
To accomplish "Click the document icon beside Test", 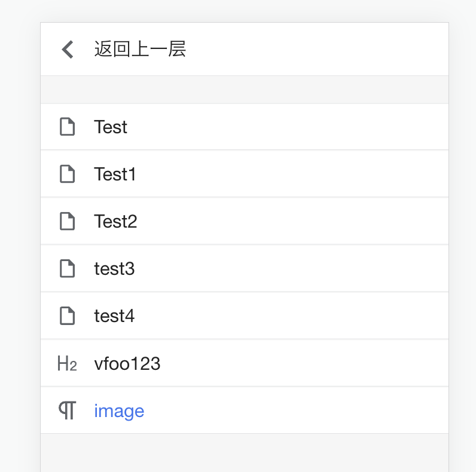I will (x=67, y=127).
